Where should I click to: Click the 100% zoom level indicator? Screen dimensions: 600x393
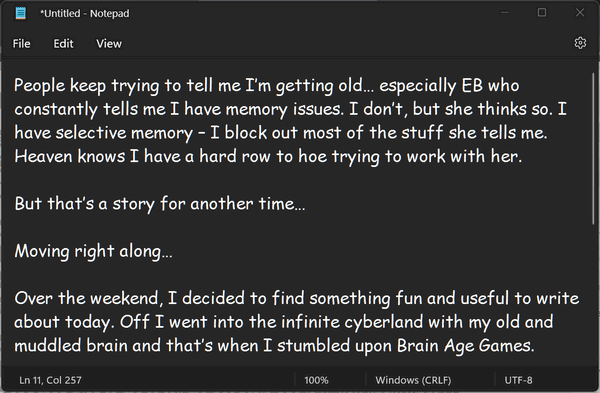coord(316,380)
